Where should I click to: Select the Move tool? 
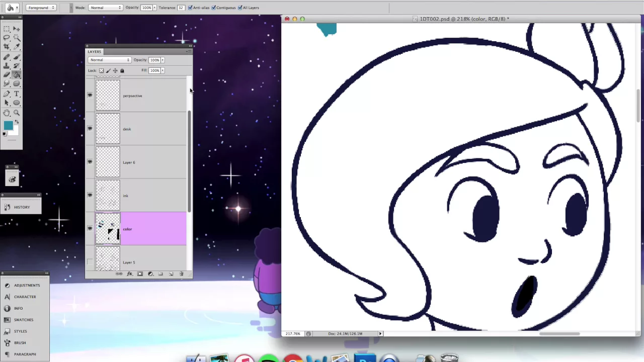17,29
